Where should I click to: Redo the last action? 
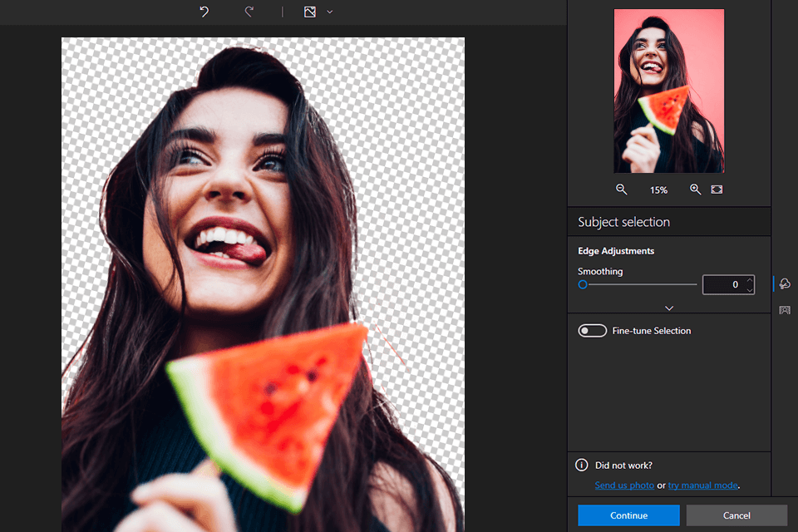point(249,12)
